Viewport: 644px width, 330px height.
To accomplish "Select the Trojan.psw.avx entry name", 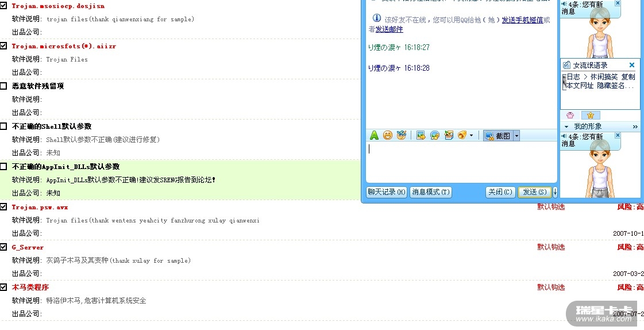I will coord(40,207).
